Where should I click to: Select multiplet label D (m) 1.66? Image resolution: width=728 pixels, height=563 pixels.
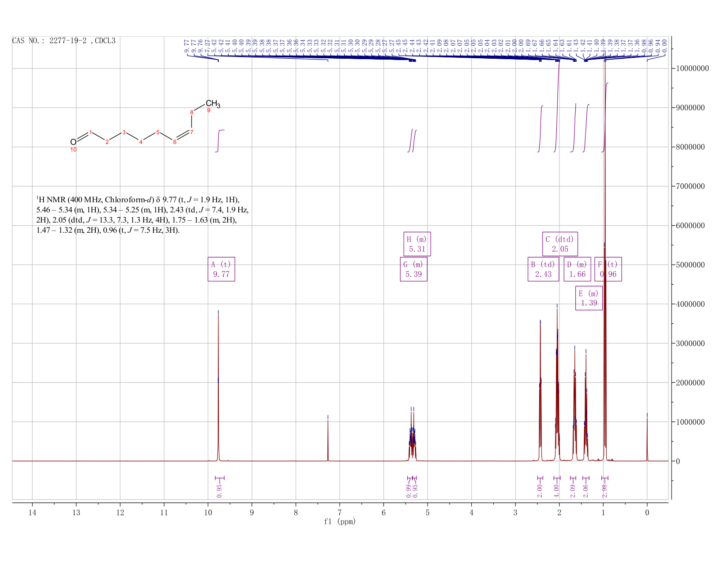(x=577, y=269)
